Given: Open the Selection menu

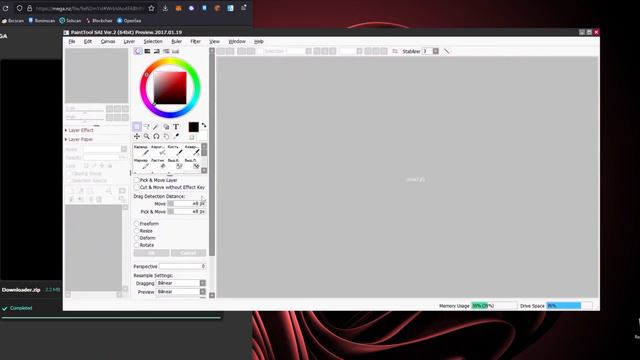Looking at the screenshot, I should [x=153, y=42].
